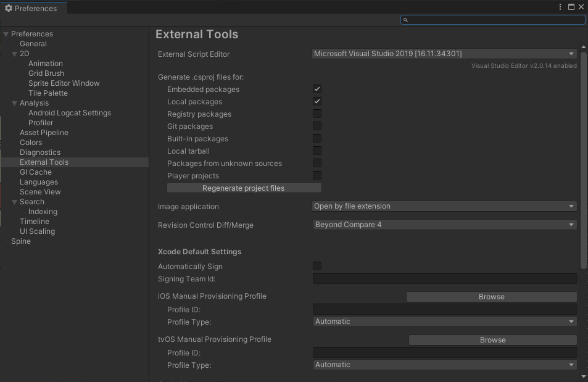The image size is (588, 382).
Task: Click Visual Studio Editor v2.0.14 enabled text
Action: point(524,65)
